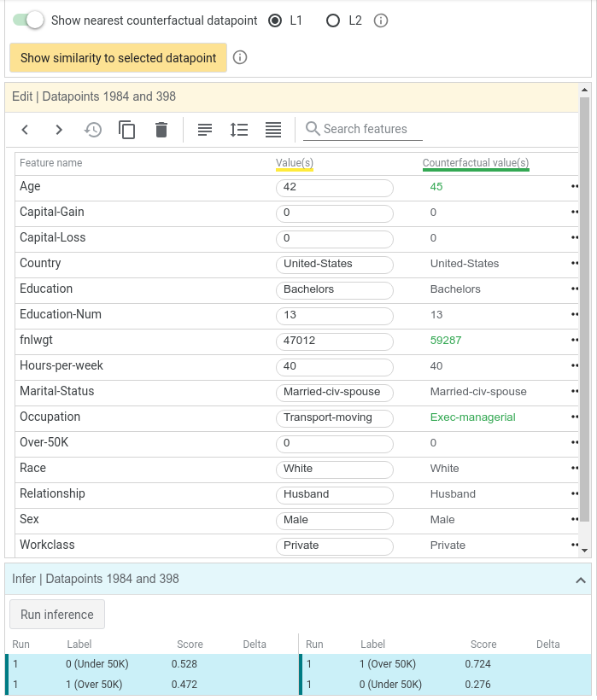Collapse the Infer datapoints panel

click(x=581, y=580)
